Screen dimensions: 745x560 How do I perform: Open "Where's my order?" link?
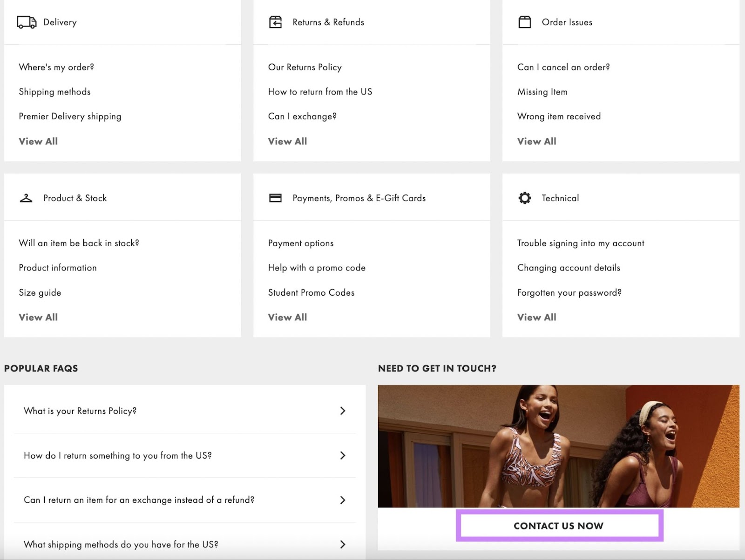pyautogui.click(x=56, y=67)
